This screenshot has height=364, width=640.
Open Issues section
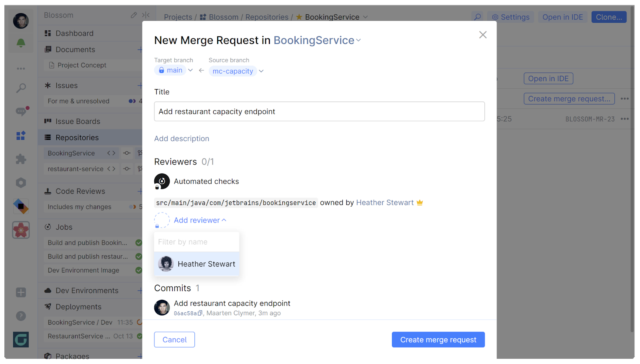(66, 86)
